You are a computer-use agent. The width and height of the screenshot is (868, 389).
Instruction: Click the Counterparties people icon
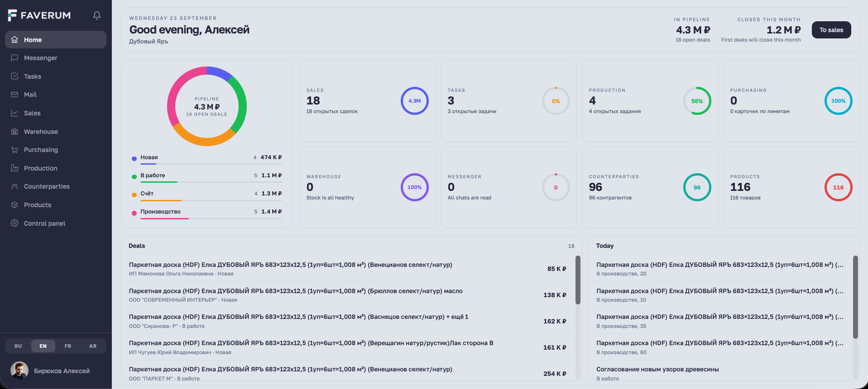(x=14, y=186)
